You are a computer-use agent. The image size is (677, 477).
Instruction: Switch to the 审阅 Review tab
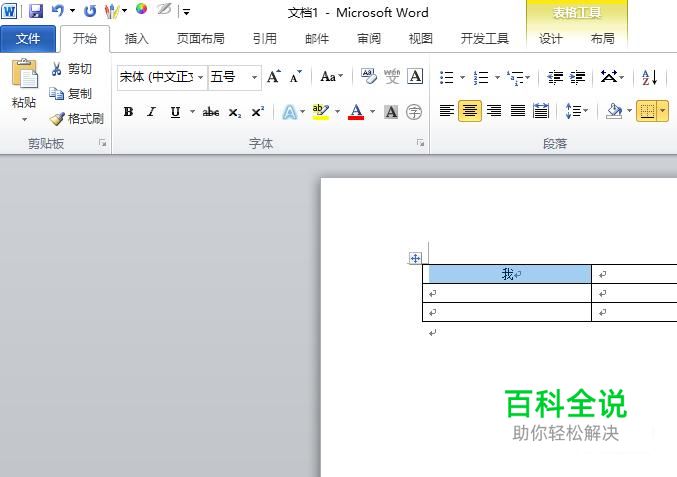(x=369, y=39)
